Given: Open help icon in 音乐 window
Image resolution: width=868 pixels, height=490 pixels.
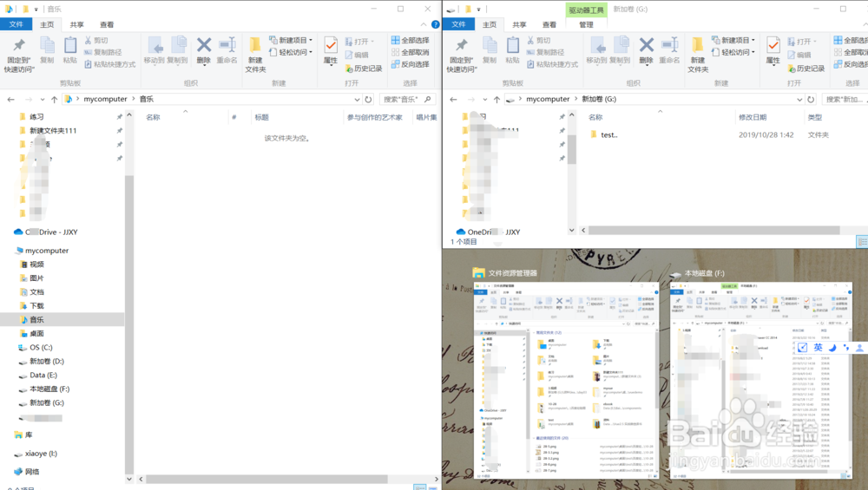Looking at the screenshot, I should coord(436,24).
